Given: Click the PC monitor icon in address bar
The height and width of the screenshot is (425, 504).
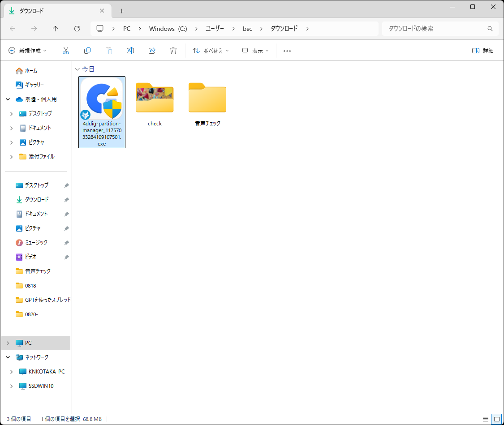Looking at the screenshot, I should (x=100, y=29).
